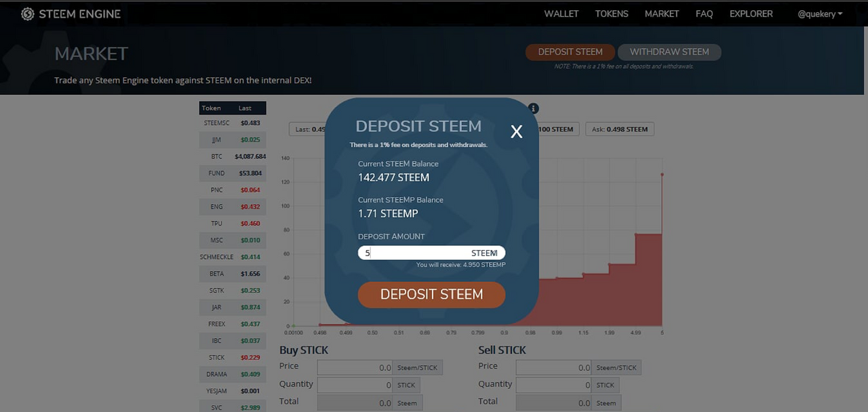Select the YESJAM token row
This screenshot has width=868, height=412.
[233, 391]
